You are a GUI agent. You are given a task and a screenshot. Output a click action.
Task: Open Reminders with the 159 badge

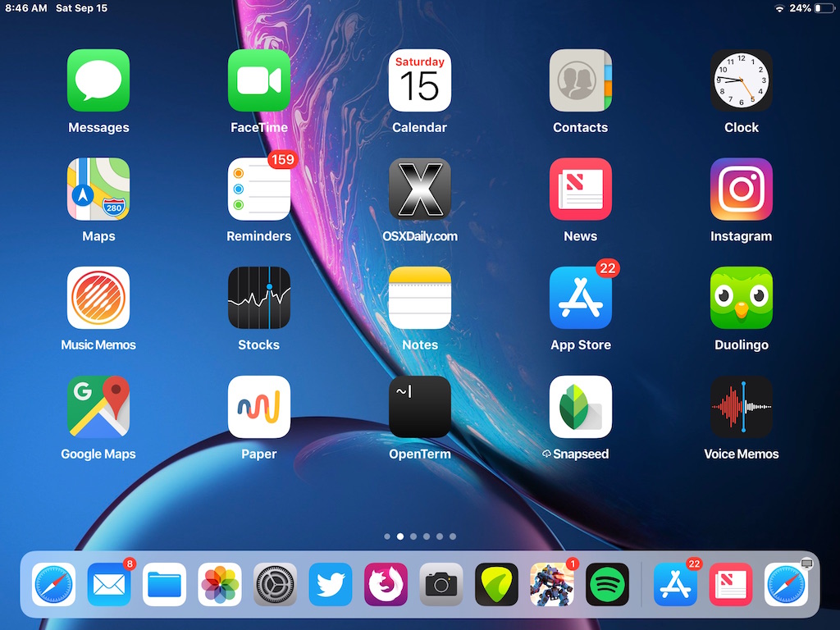tap(259, 189)
